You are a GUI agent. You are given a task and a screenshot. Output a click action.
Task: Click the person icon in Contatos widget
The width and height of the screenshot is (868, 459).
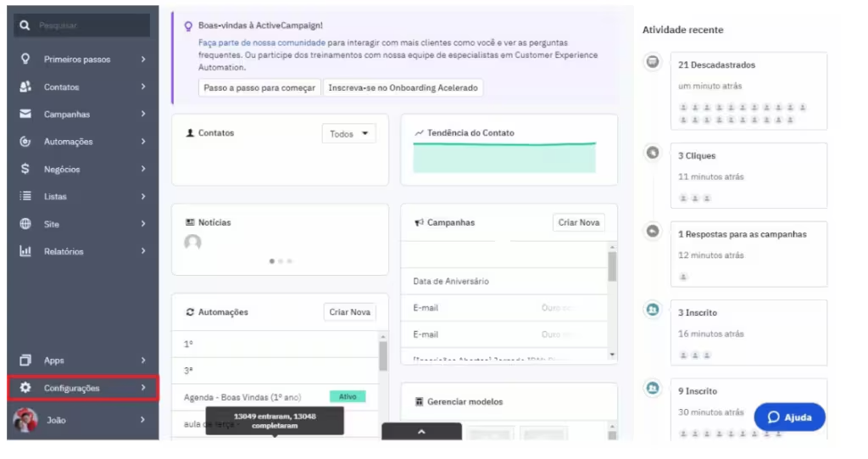click(190, 133)
